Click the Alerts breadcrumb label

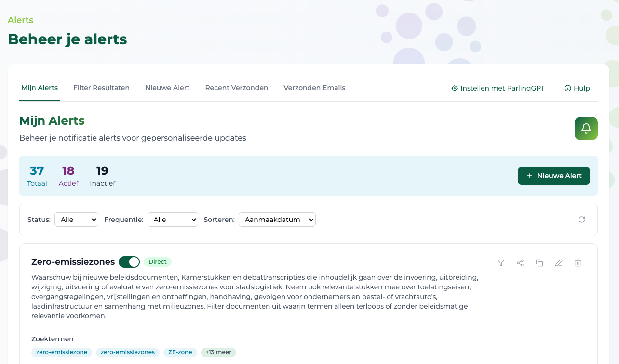[21, 20]
